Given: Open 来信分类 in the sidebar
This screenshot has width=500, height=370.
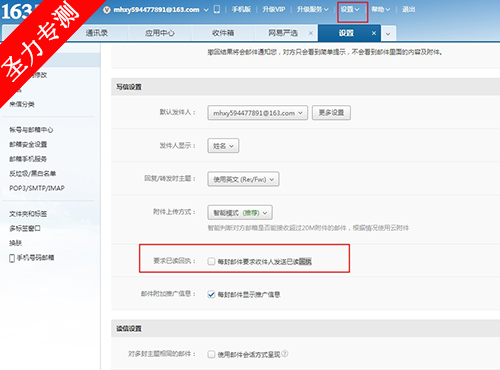Looking at the screenshot, I should (22, 104).
